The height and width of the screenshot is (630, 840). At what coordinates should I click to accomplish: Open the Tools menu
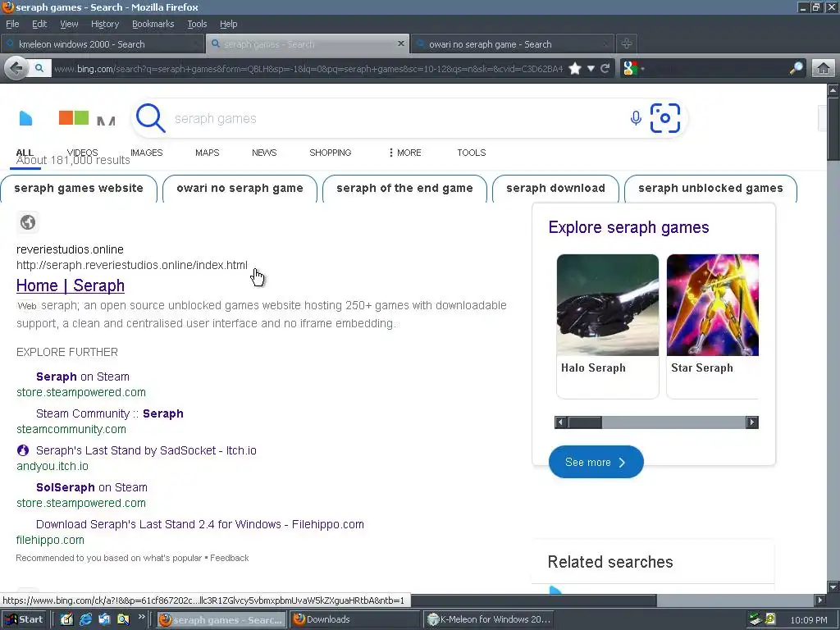coord(197,24)
